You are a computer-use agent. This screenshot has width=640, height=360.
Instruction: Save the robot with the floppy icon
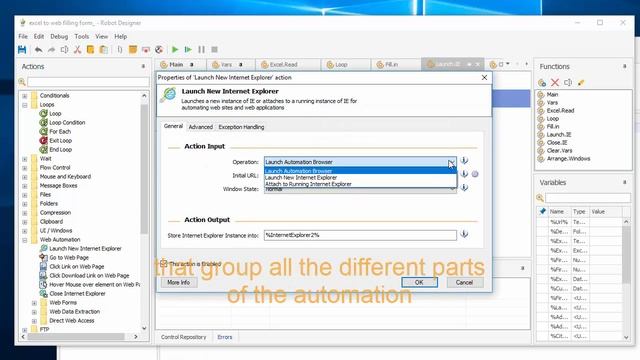click(22, 50)
